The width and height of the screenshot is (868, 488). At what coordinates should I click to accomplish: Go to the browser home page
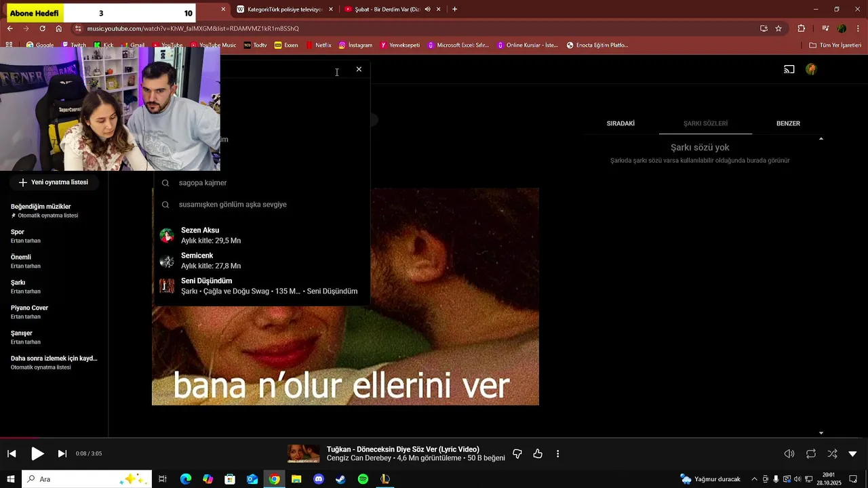(58, 28)
